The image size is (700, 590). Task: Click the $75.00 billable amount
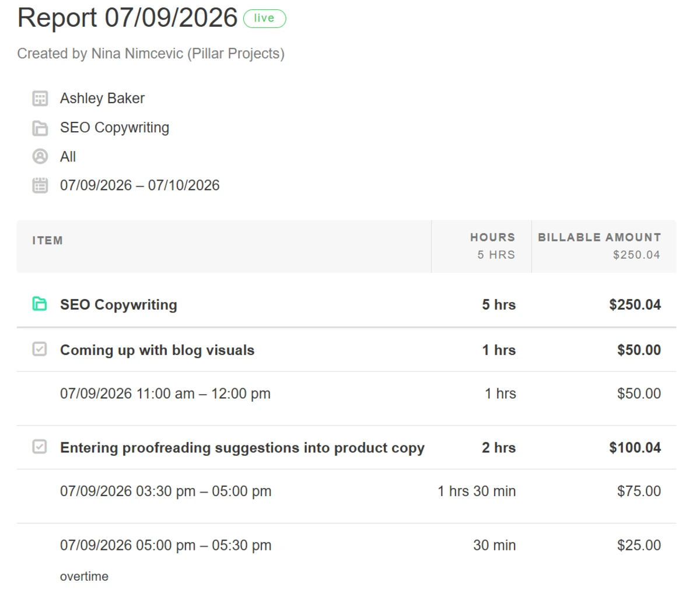tap(639, 491)
